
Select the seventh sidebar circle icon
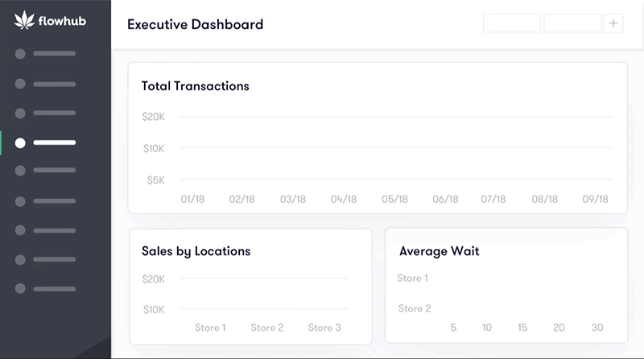click(x=20, y=229)
